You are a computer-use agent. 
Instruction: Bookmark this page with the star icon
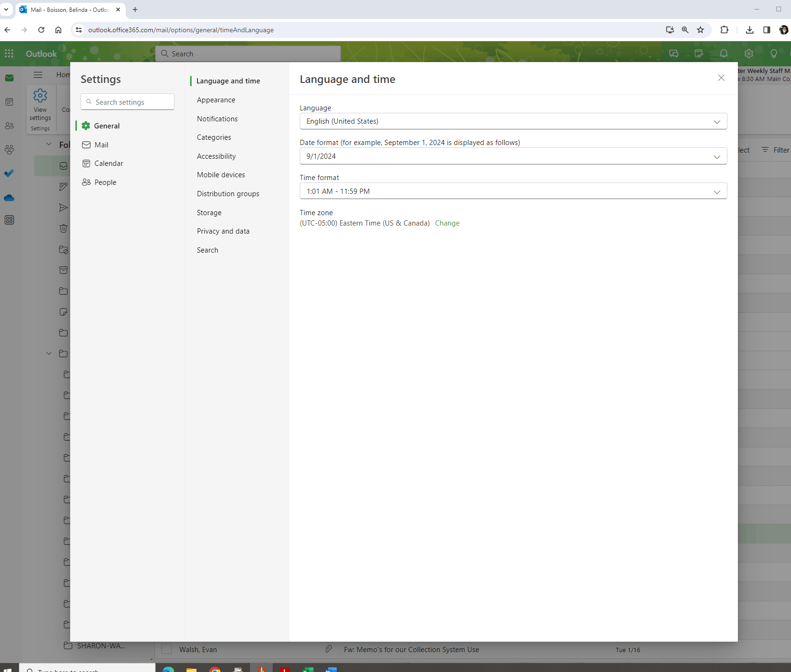700,30
